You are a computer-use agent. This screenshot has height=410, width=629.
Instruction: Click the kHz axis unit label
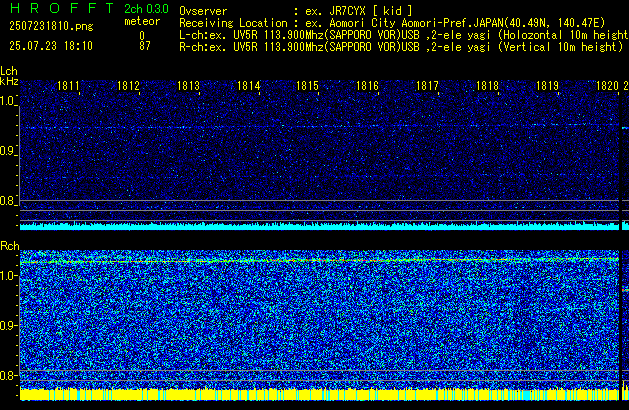pos(9,81)
